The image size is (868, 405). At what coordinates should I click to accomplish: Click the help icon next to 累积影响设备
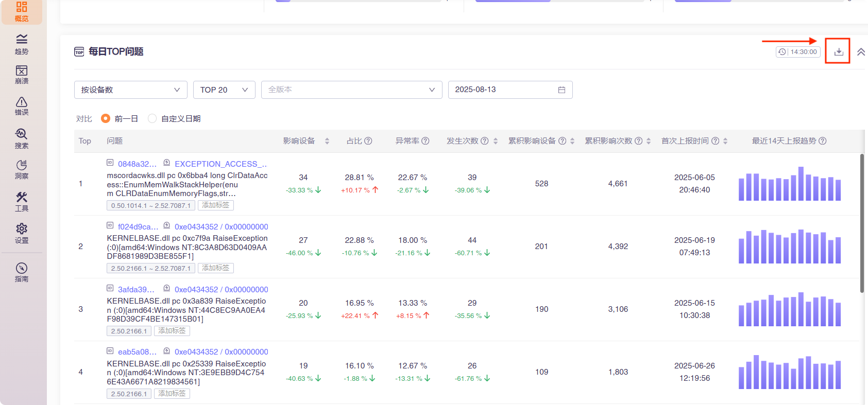tap(562, 141)
